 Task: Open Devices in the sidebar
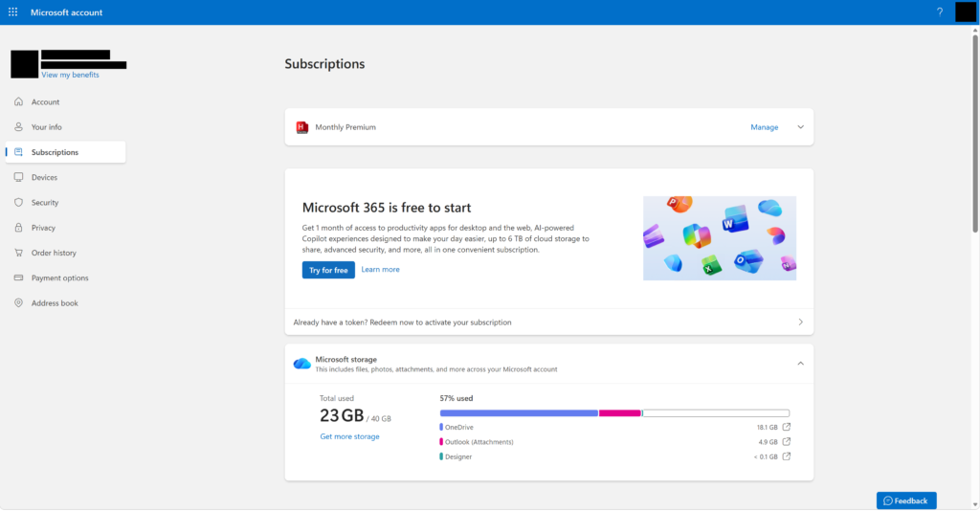click(66, 177)
